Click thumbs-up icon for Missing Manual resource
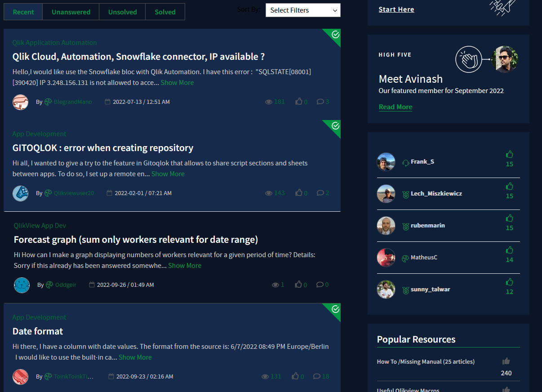Image resolution: width=542 pixels, height=392 pixels. (x=506, y=361)
